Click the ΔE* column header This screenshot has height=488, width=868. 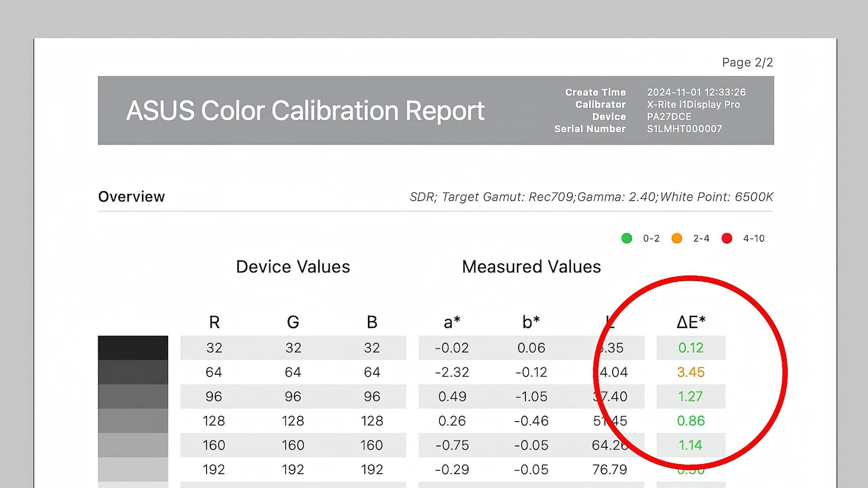click(x=691, y=322)
